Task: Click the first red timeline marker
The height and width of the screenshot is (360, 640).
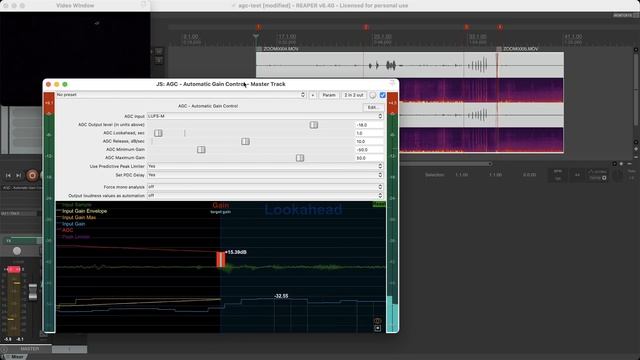Action: (x=258, y=27)
